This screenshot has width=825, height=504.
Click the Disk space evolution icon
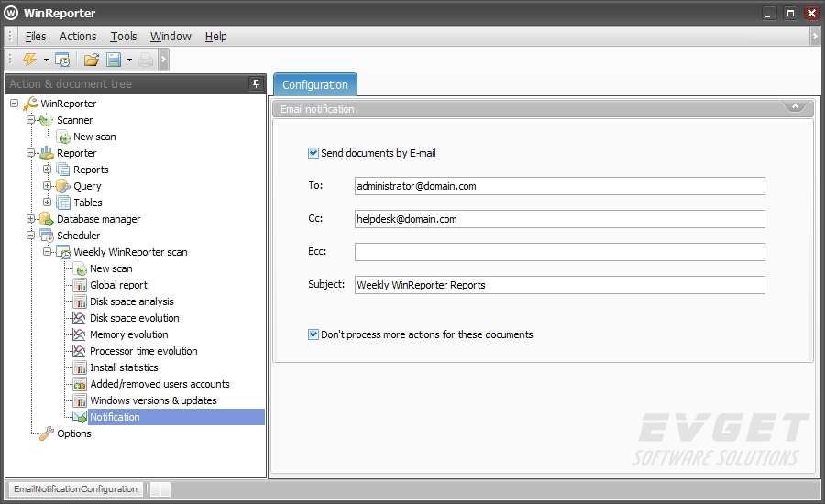click(80, 318)
